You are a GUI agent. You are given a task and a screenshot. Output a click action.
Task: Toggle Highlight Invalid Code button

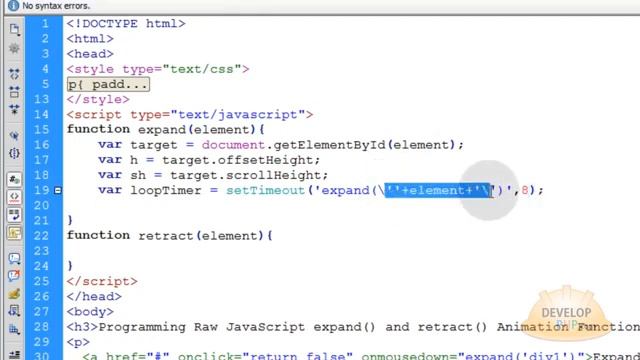point(14,197)
